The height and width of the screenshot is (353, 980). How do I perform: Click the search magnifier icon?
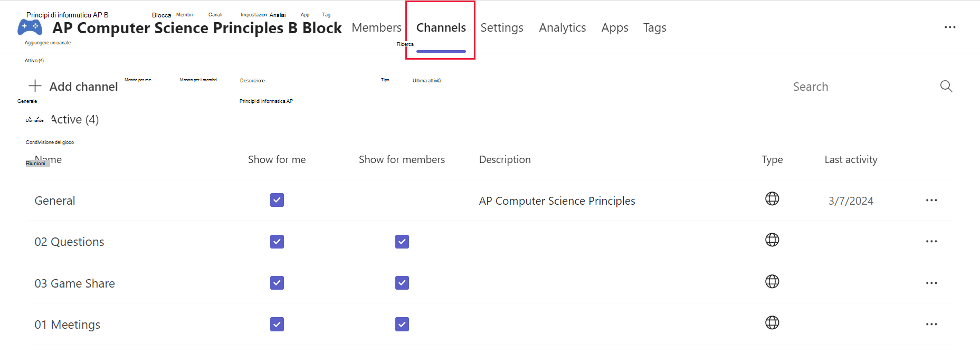[946, 86]
